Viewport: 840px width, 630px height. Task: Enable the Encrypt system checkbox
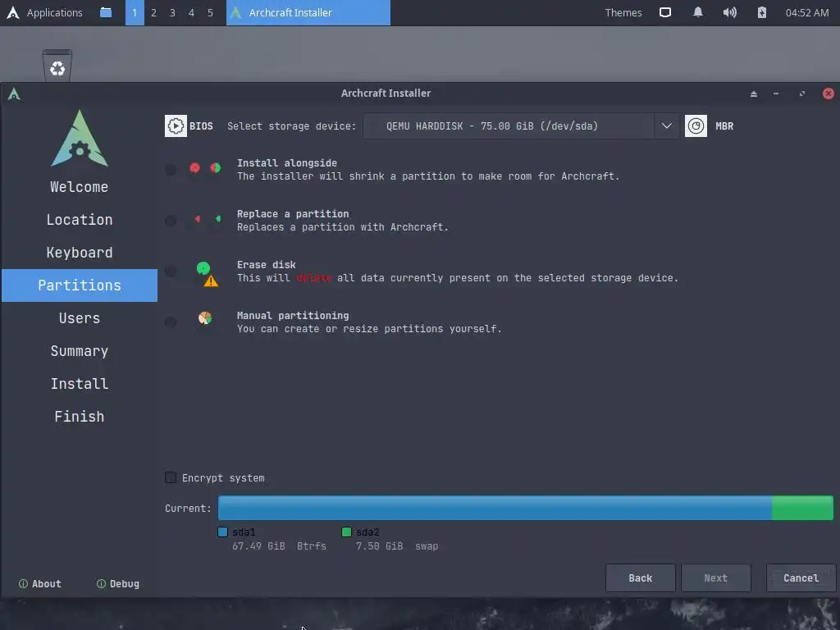pos(171,477)
